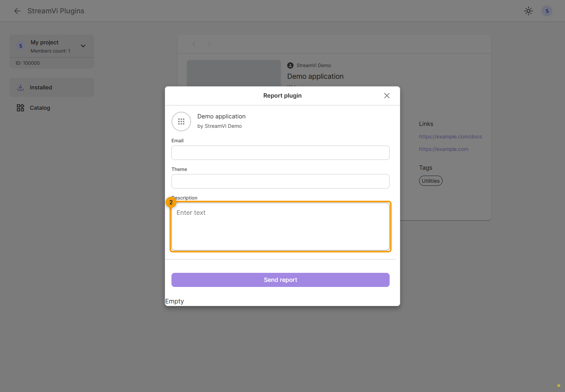Expand the My project dropdown

[83, 46]
